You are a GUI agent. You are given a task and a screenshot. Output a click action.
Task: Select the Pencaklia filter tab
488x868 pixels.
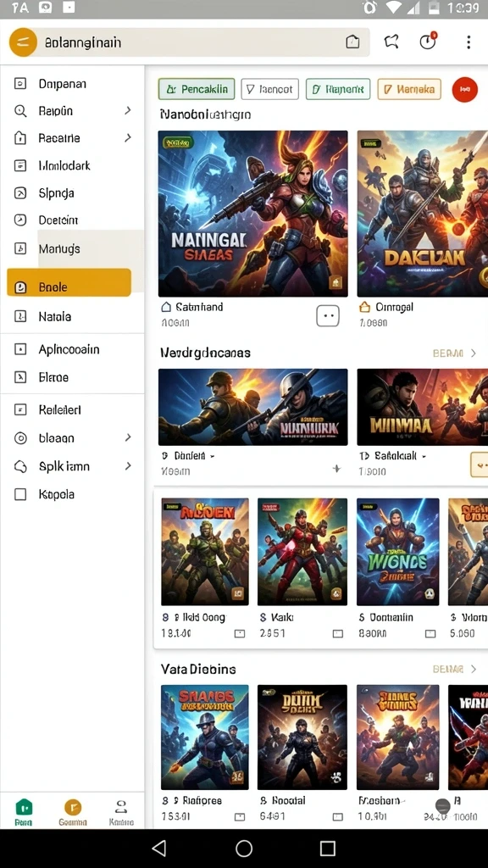click(x=197, y=89)
